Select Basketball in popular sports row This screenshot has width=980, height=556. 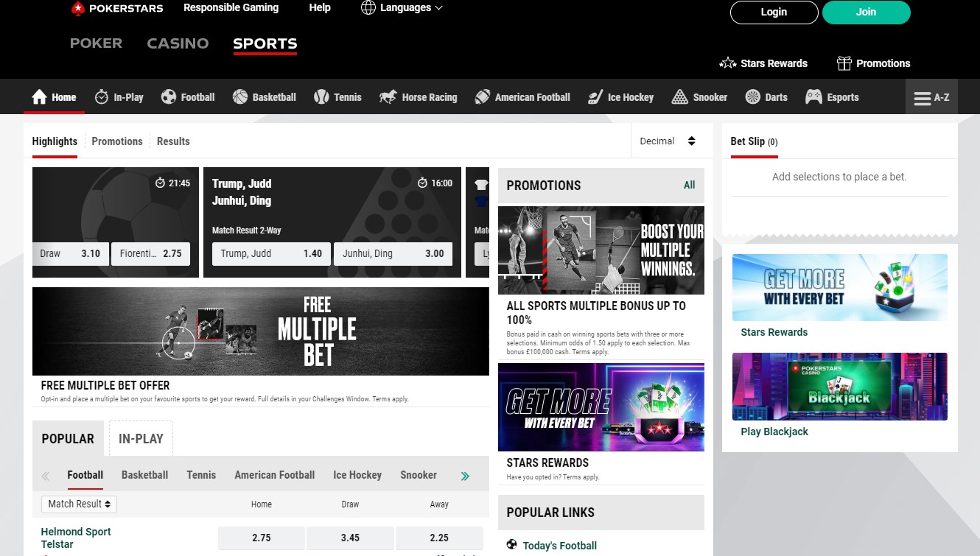pyautogui.click(x=145, y=475)
